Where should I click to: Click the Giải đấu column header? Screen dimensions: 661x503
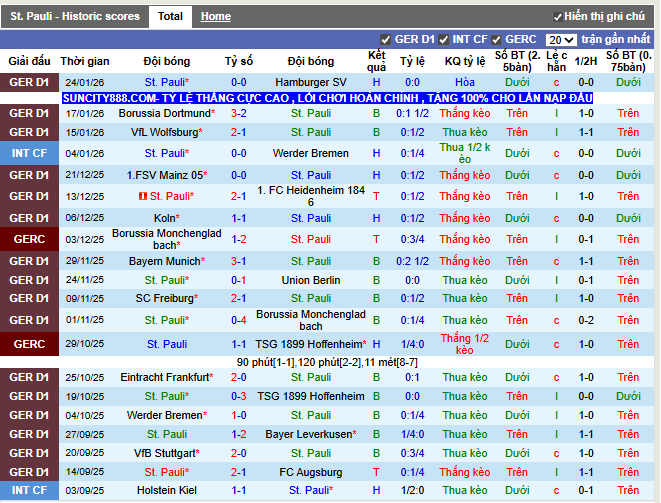tap(30, 62)
